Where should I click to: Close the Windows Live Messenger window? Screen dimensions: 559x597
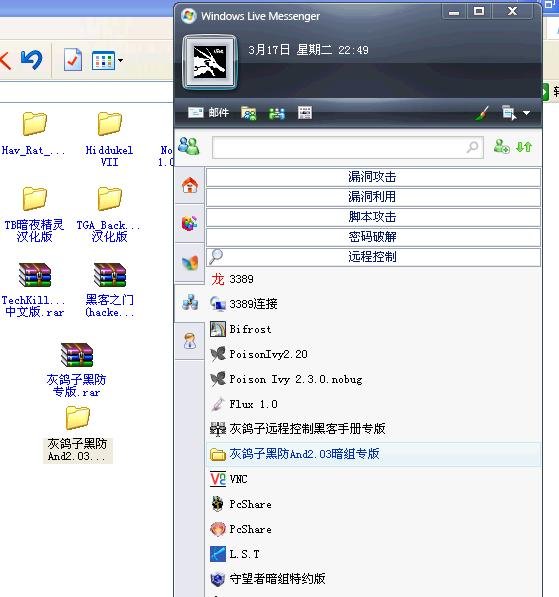pyautogui.click(x=513, y=11)
